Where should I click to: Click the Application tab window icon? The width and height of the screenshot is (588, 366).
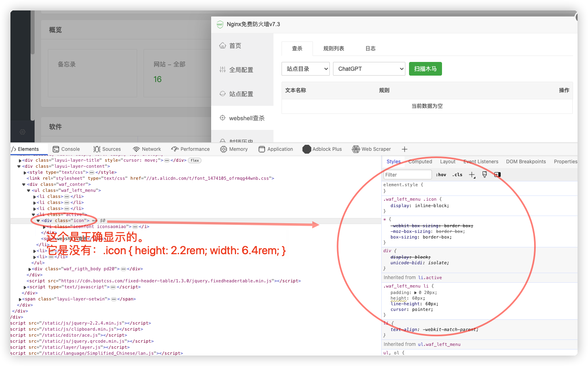point(262,149)
